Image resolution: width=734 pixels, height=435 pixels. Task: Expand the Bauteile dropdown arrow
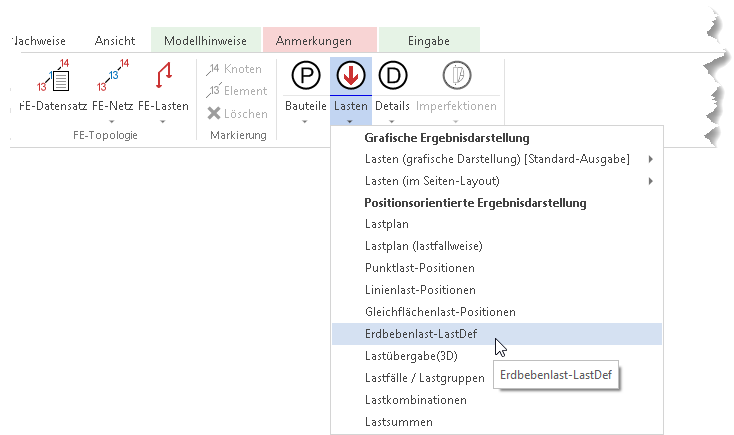305,121
